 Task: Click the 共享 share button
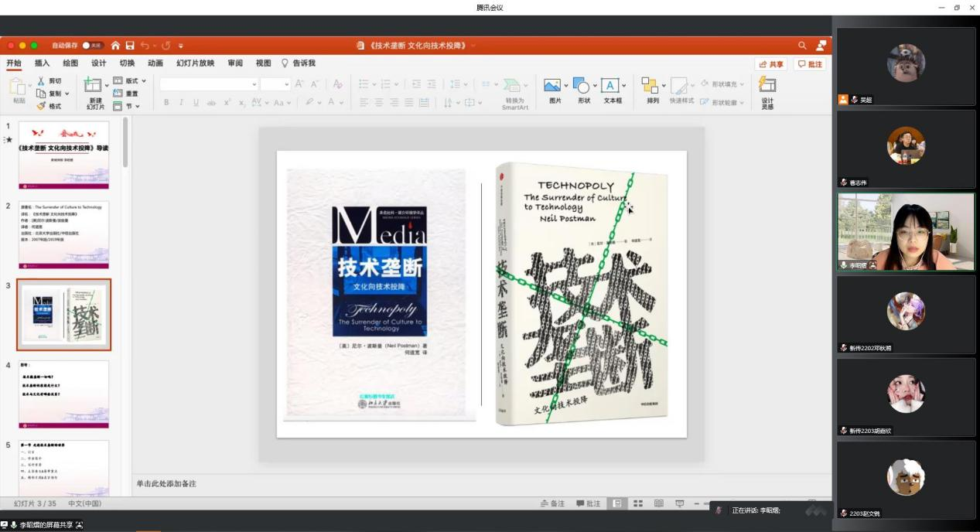point(771,64)
